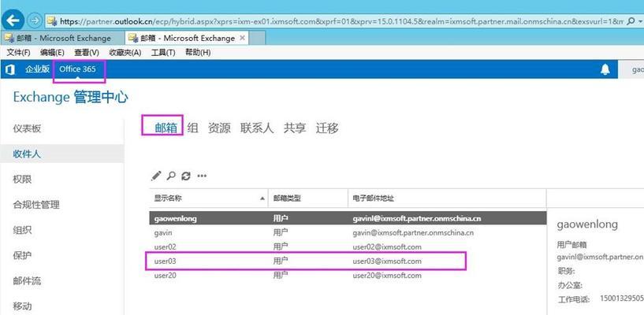
Task: Click gaowenlong heading in details pane
Action: coord(587,224)
